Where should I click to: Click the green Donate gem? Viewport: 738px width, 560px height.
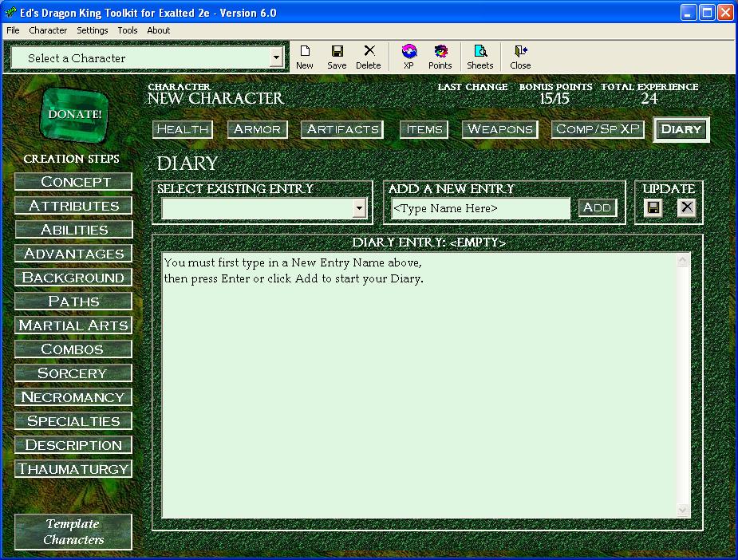click(74, 114)
